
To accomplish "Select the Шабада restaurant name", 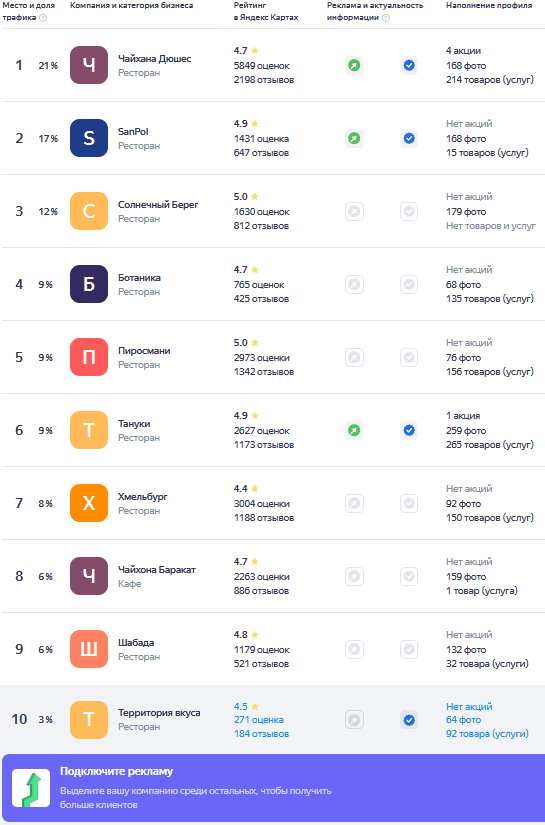I will tap(136, 642).
